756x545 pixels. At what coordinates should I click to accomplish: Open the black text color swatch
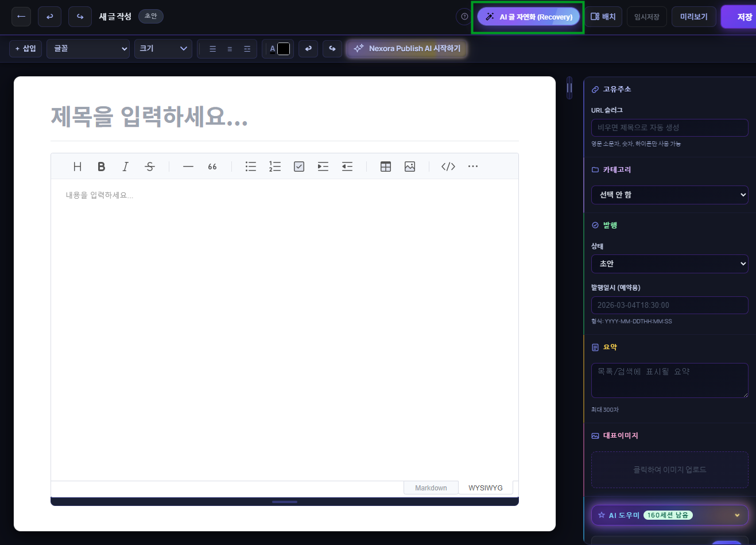pyautogui.click(x=284, y=49)
